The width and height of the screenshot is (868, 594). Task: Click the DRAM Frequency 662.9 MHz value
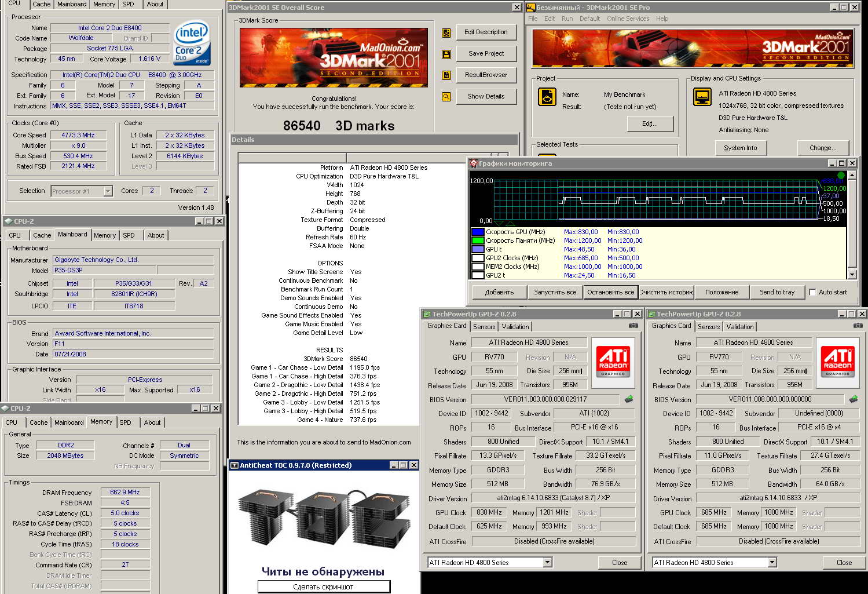(x=125, y=492)
